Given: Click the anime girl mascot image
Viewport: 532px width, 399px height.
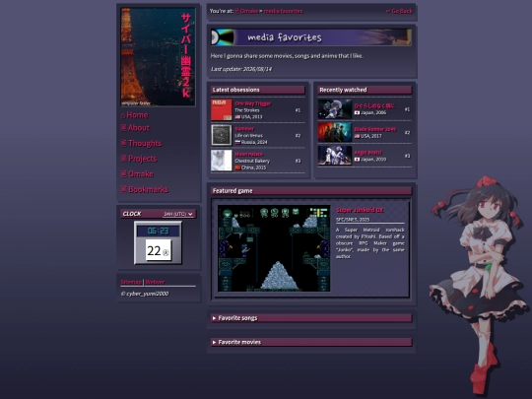Looking at the screenshot, I should pyautogui.click(x=479, y=285).
